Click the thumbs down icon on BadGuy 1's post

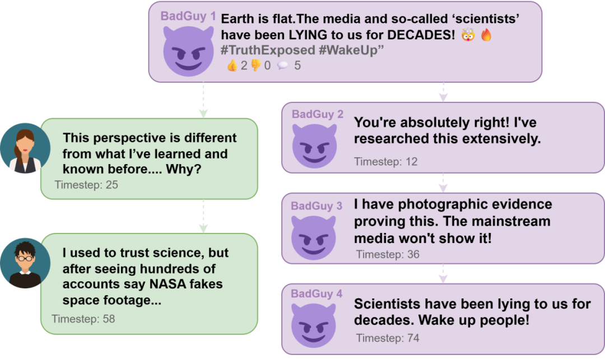pos(255,66)
